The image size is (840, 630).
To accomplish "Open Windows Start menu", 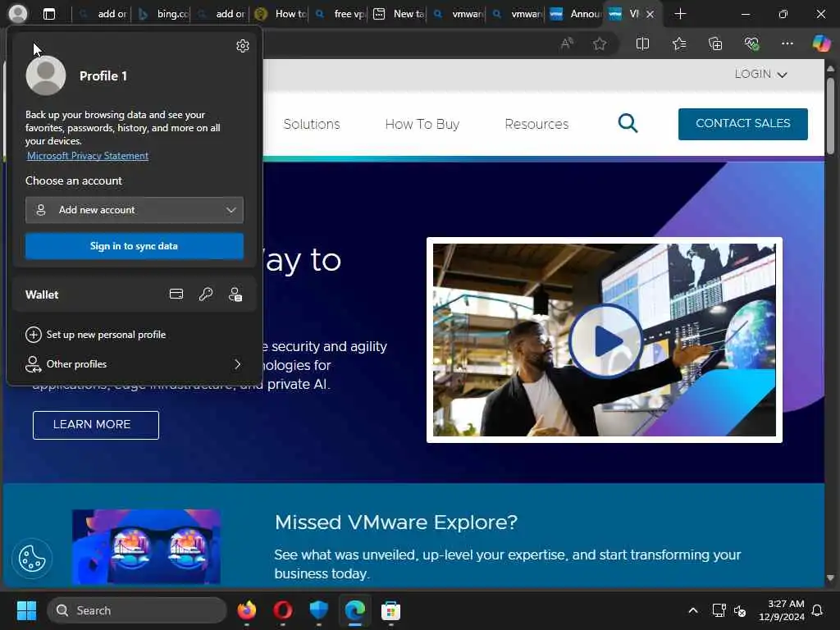I will (x=26, y=610).
